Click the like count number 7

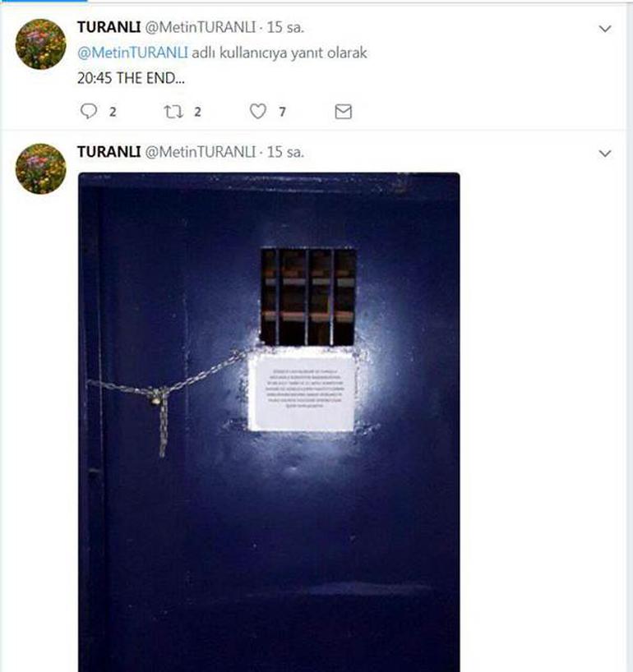pyautogui.click(x=282, y=113)
